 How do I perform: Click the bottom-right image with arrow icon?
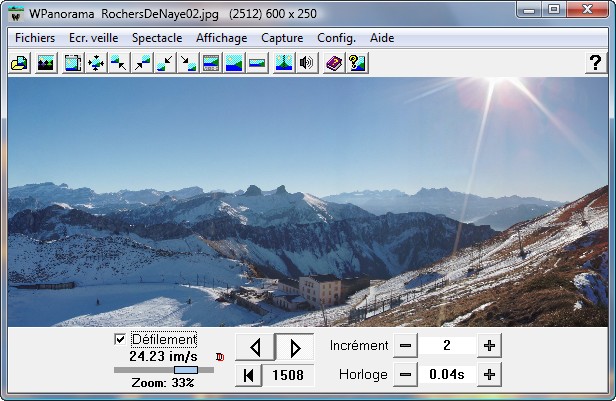coord(188,63)
